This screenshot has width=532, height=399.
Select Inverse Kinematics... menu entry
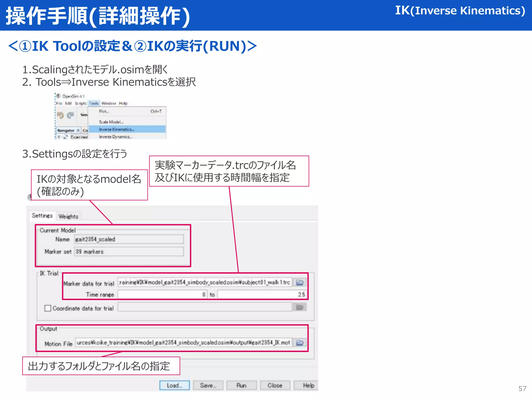(x=127, y=129)
